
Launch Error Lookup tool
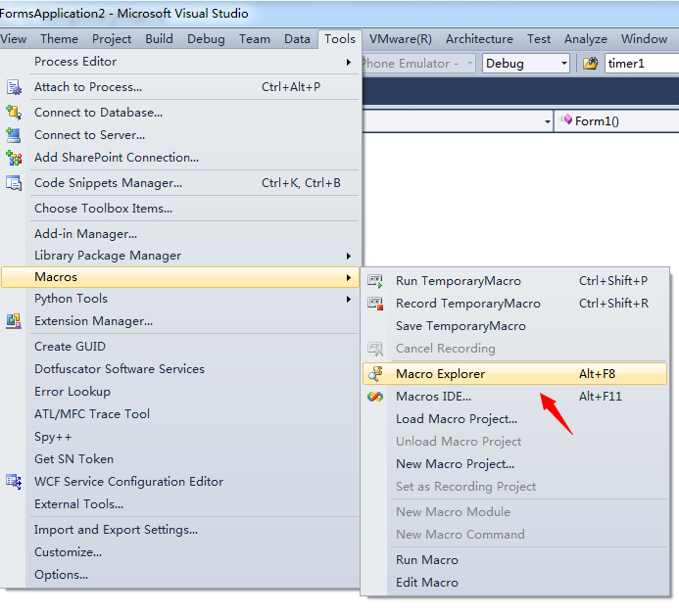[179, 392]
